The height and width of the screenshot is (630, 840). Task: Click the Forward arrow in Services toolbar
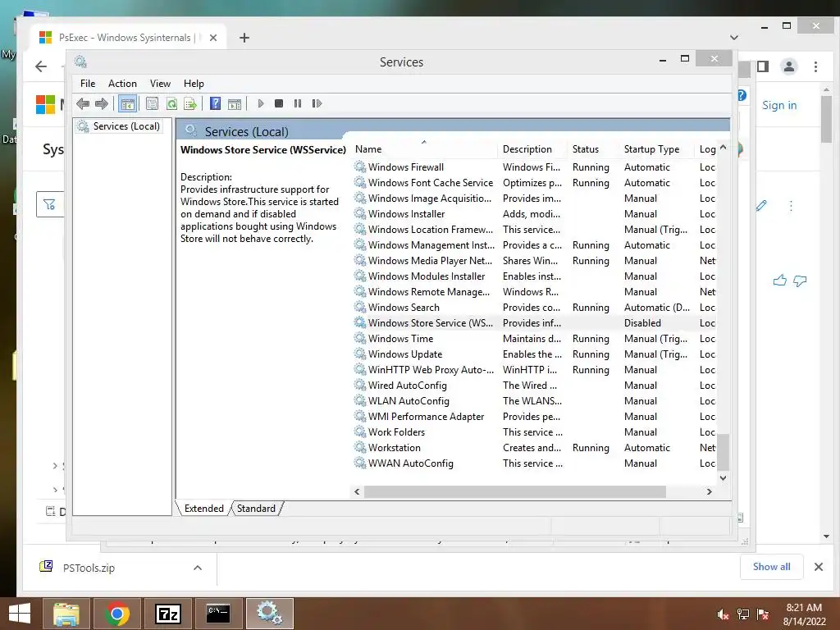101,103
